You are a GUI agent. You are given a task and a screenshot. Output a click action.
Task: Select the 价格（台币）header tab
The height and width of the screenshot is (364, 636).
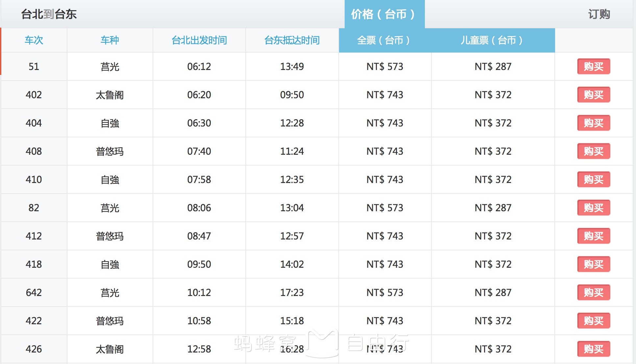pos(384,14)
